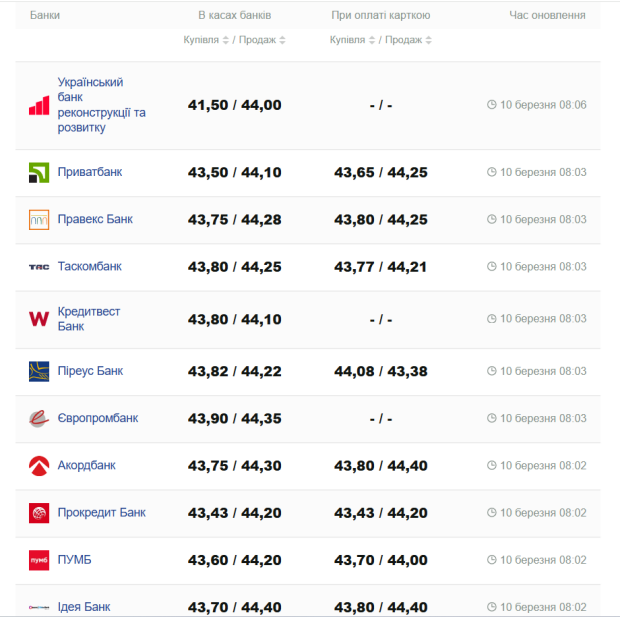Click the Європромбанк logo icon
The height and width of the screenshot is (617, 620).
tap(39, 418)
